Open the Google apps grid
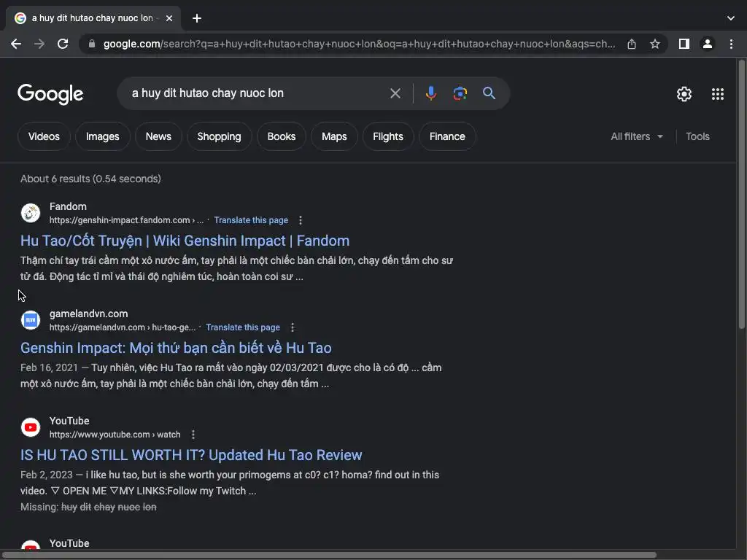The width and height of the screenshot is (747, 560). [x=718, y=94]
